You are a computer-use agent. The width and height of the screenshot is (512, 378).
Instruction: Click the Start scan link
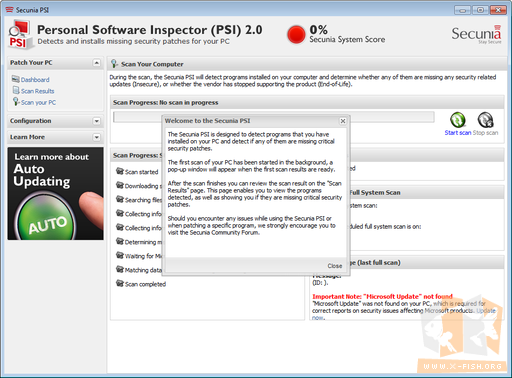[x=458, y=133]
